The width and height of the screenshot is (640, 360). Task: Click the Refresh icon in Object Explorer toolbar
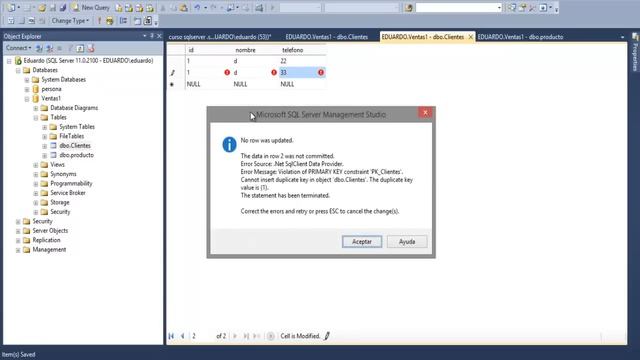pyautogui.click(x=80, y=49)
